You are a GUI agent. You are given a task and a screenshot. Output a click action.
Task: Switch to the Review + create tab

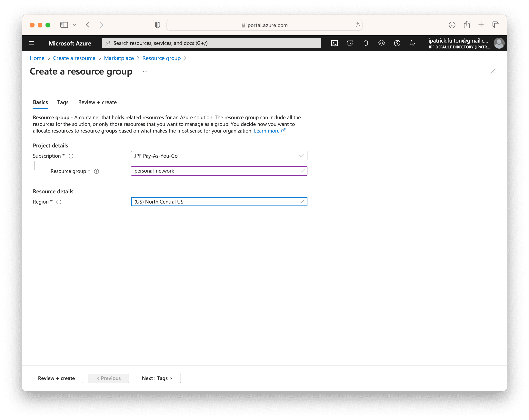click(97, 102)
